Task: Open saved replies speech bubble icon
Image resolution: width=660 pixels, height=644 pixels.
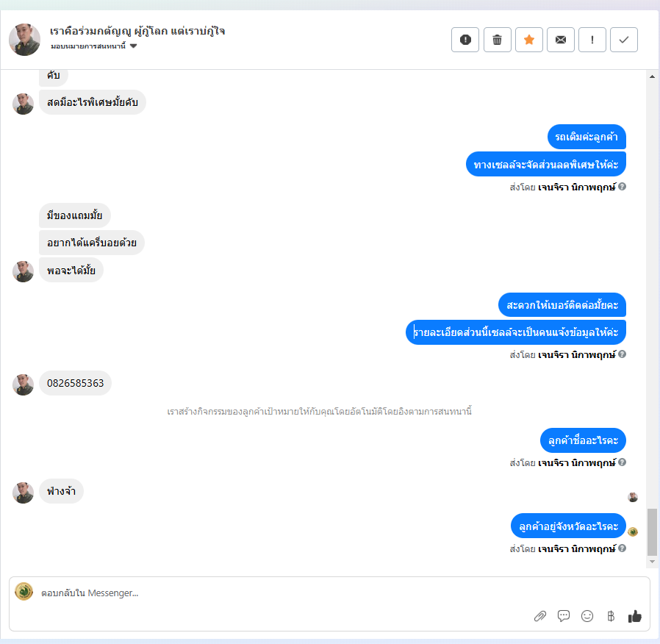Action: [x=564, y=616]
